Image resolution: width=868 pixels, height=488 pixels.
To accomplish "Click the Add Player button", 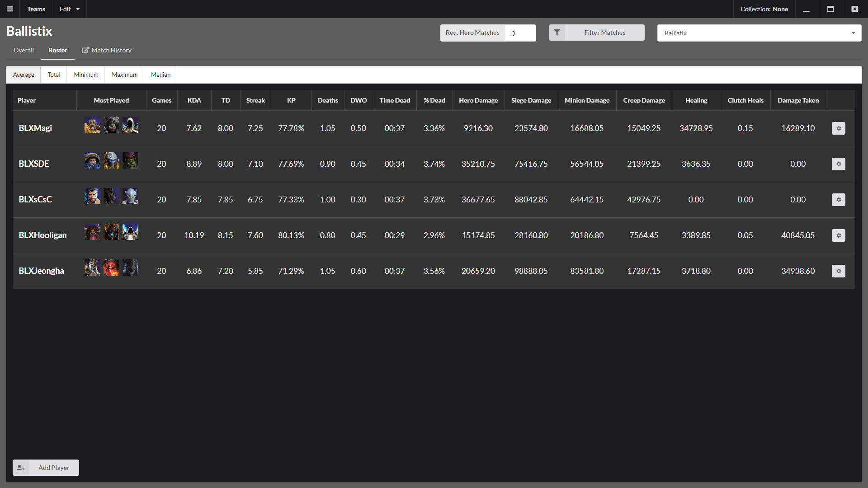I will pyautogui.click(x=46, y=468).
